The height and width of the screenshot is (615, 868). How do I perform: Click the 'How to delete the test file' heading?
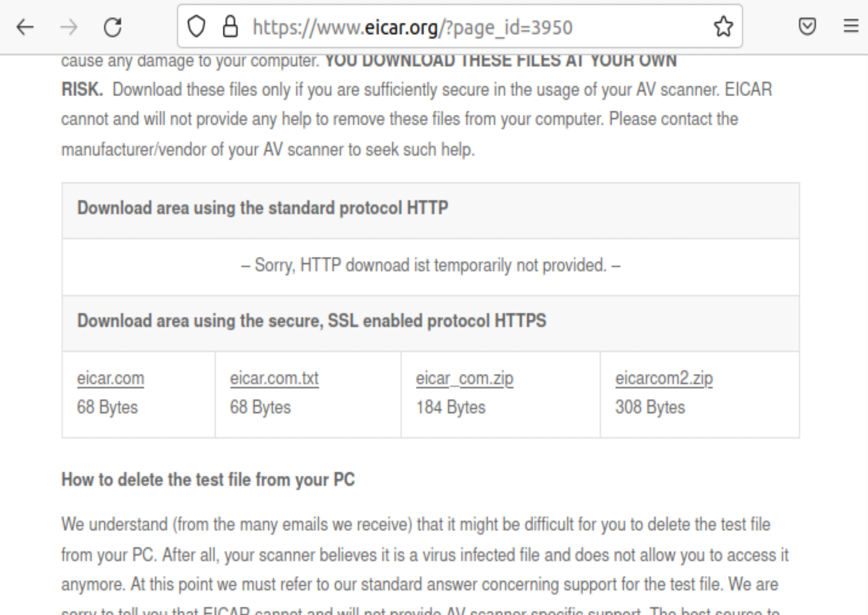(x=208, y=480)
